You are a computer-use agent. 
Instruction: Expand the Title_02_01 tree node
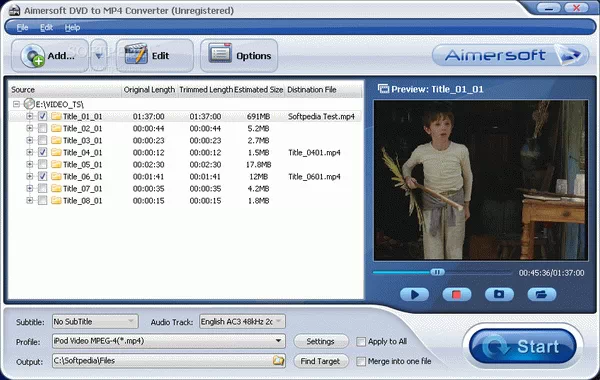pyautogui.click(x=29, y=128)
